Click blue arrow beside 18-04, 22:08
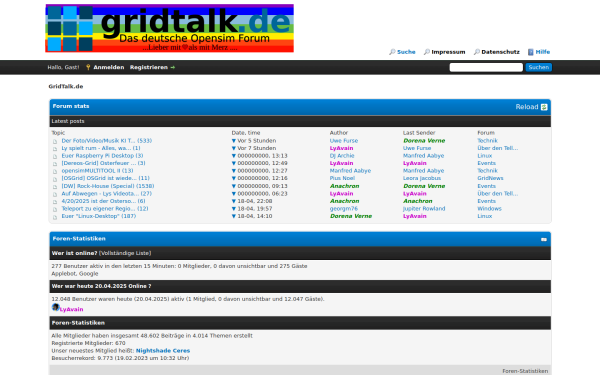 coord(234,201)
